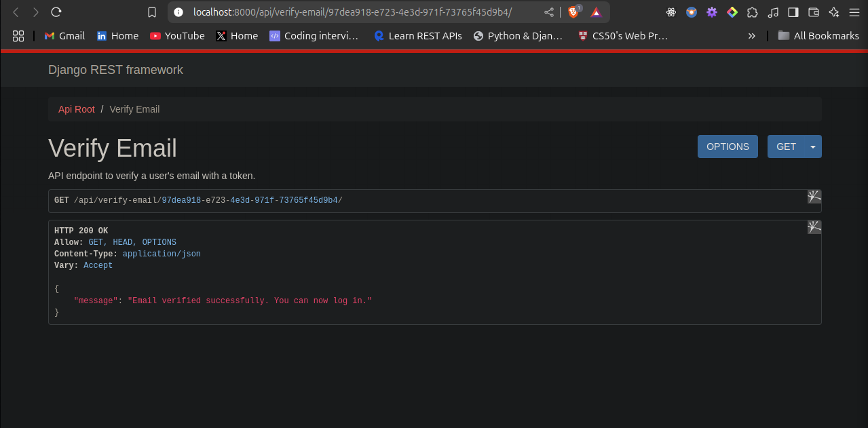This screenshot has width=868, height=428.
Task: Click the share icon in the address bar
Action: pyautogui.click(x=548, y=12)
